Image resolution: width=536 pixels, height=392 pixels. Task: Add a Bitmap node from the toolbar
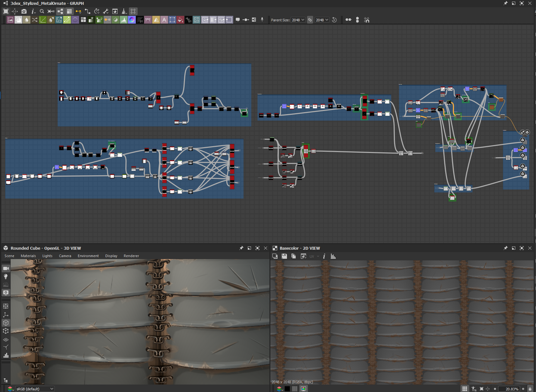pyautogui.click(x=10, y=20)
